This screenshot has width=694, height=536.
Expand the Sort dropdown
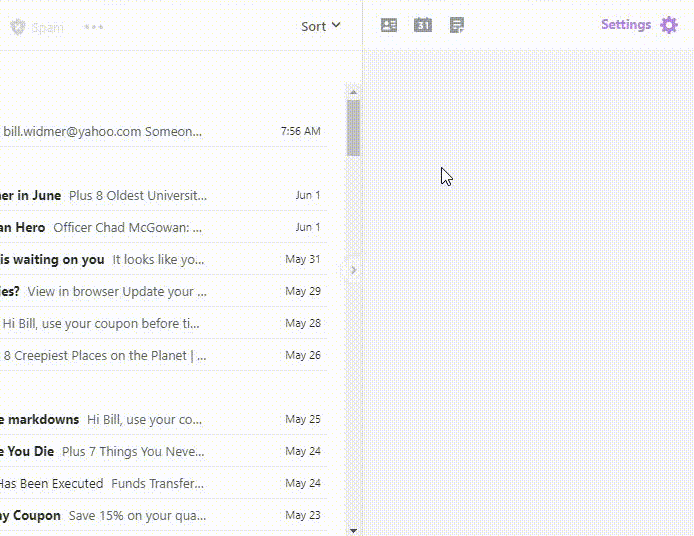320,26
